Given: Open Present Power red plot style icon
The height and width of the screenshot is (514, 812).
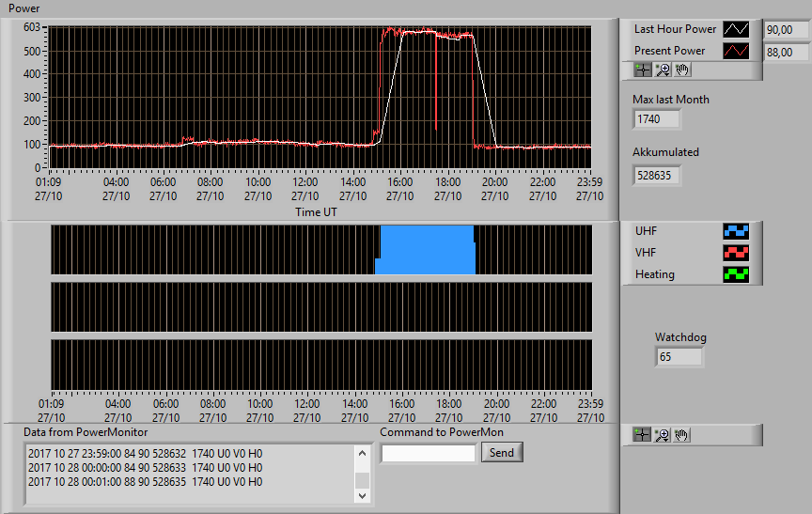Looking at the screenshot, I should [x=736, y=51].
